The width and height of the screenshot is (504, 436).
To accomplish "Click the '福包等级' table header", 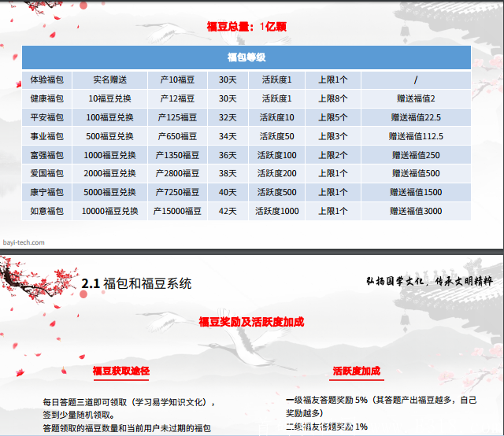I will 246,57.
